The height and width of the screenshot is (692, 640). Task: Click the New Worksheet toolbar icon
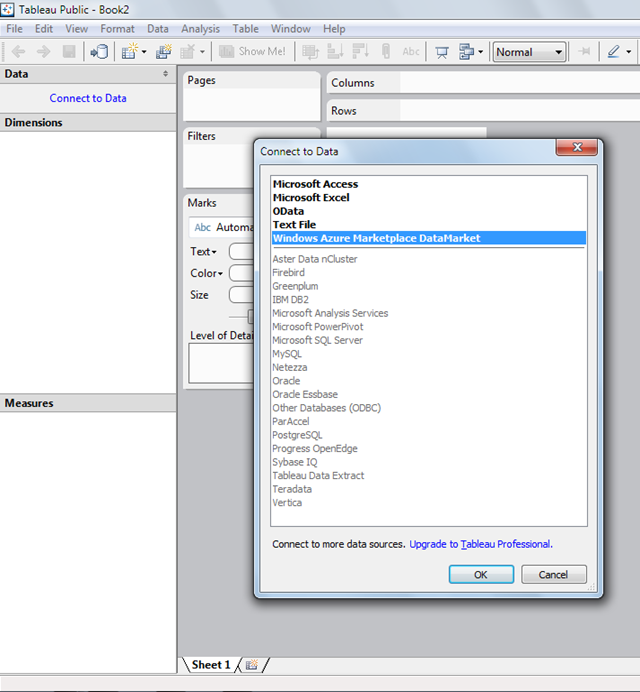coord(130,52)
